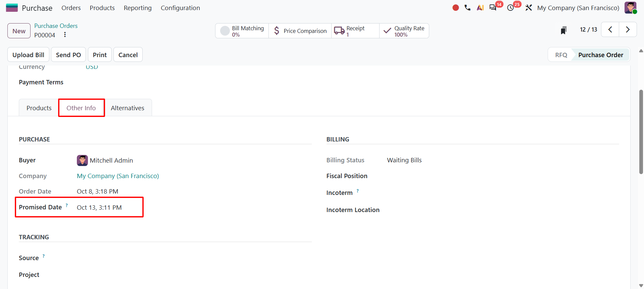This screenshot has height=289, width=644.
Task: Switch to the Other Info tab
Action: tap(81, 108)
